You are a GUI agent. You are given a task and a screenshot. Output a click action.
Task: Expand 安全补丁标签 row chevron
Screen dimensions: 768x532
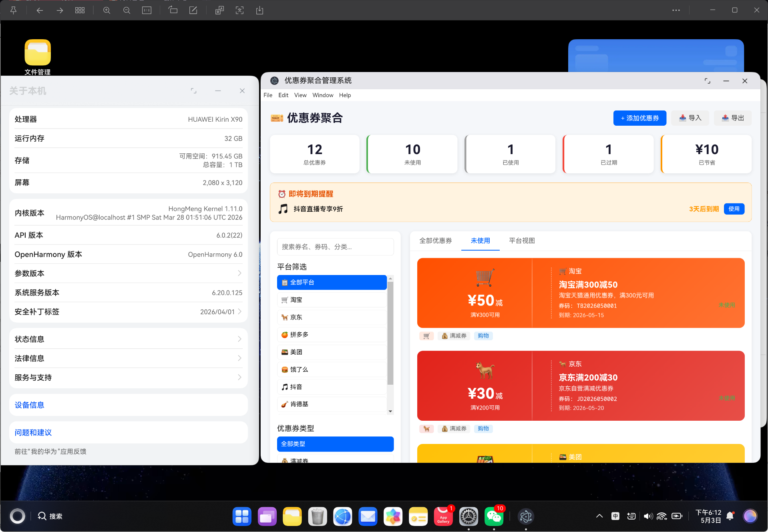coord(239,311)
